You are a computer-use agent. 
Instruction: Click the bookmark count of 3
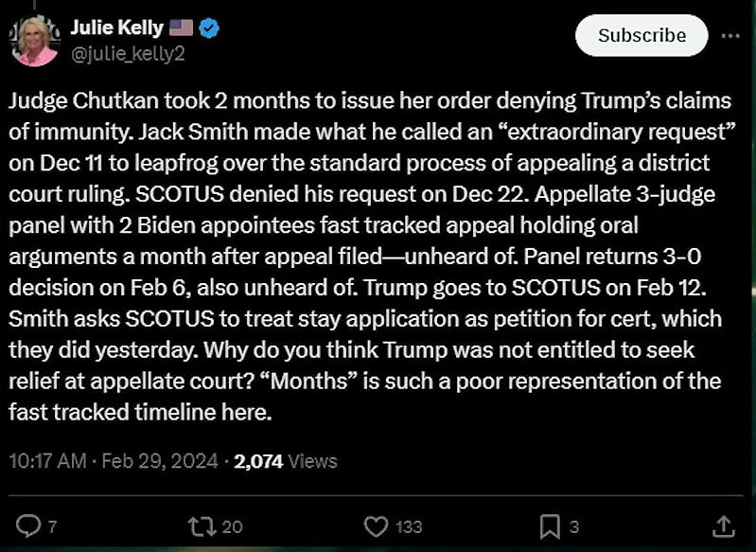click(573, 526)
